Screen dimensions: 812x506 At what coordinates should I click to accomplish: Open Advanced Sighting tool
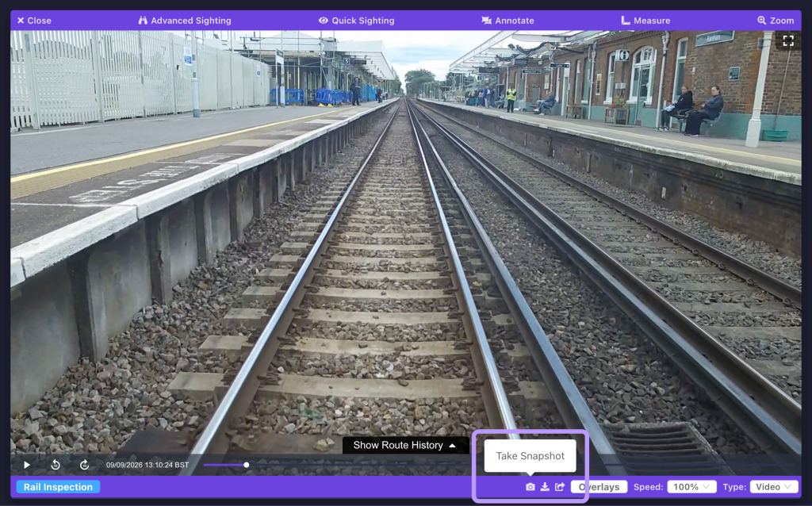click(x=185, y=21)
